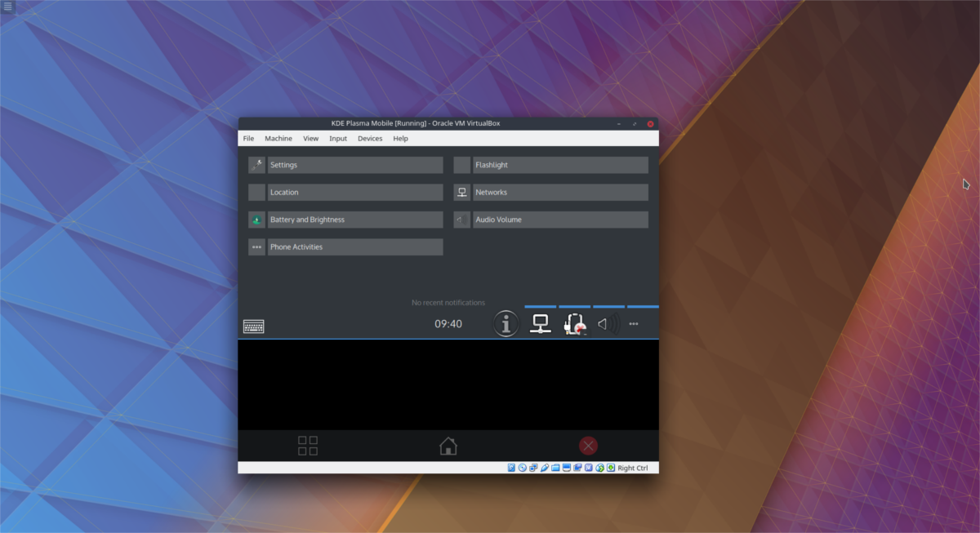Open Battery and Brightness tile
Image resolution: width=980 pixels, height=533 pixels.
click(345, 220)
